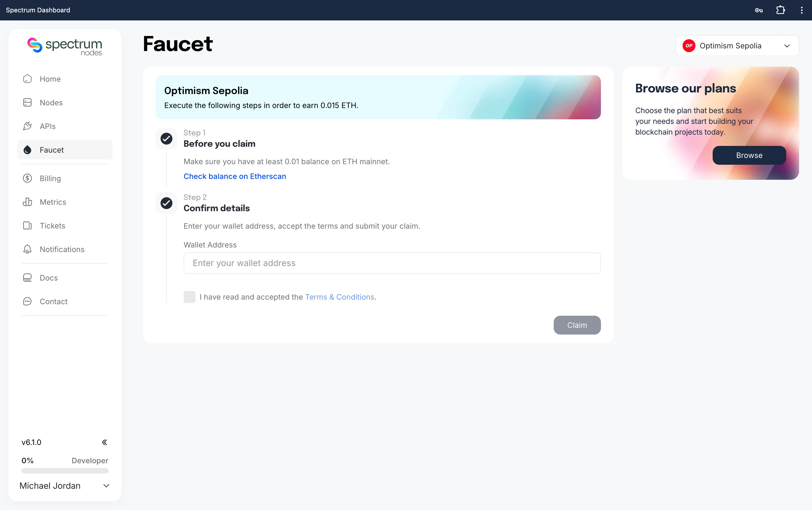Viewport: 812px width, 510px height.
Task: Open Nodes via its server icon
Action: [27, 102]
